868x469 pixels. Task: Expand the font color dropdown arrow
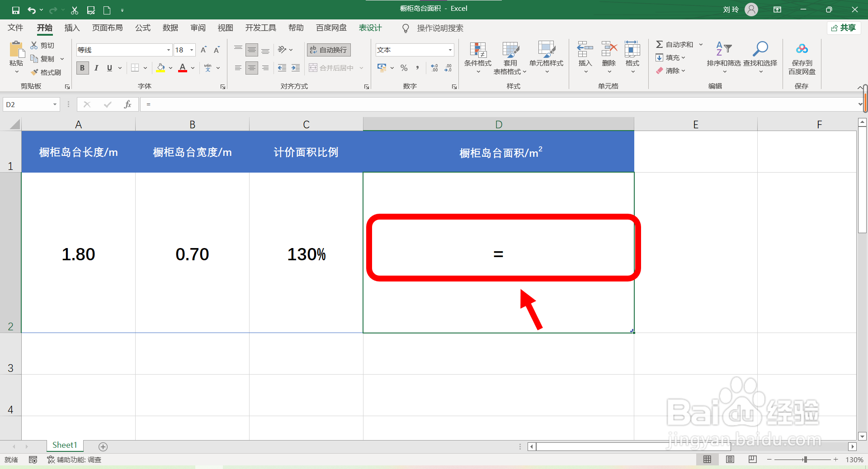pyautogui.click(x=193, y=68)
